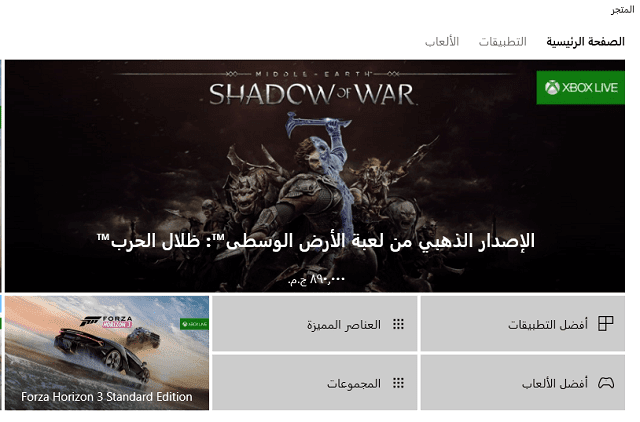Screen dimensions: 640x422
Task: Click the dots icon beside المجموعات
Action: tap(398, 383)
